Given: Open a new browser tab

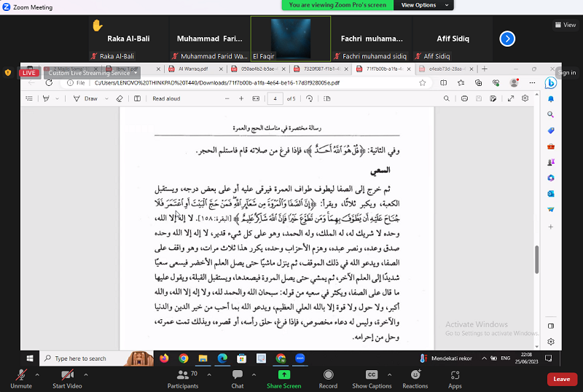Looking at the screenshot, I should (485, 68).
